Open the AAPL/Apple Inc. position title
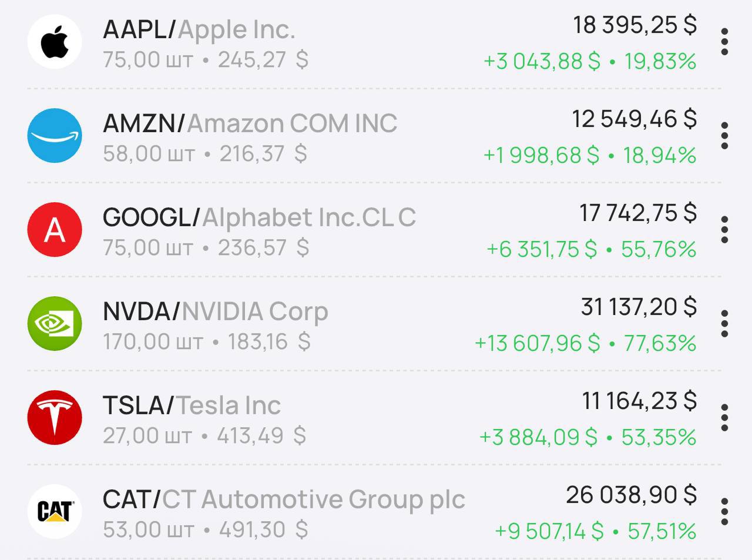Screen dimensions: 752x560 pyautogui.click(x=199, y=29)
